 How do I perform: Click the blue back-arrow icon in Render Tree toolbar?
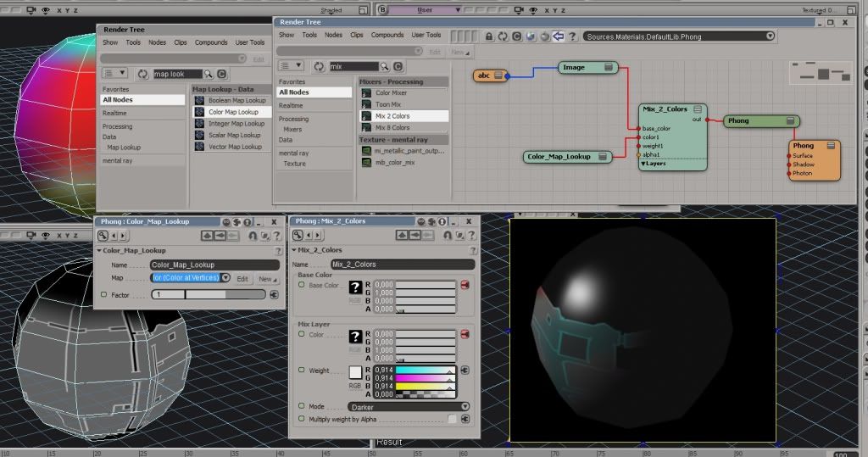click(559, 36)
